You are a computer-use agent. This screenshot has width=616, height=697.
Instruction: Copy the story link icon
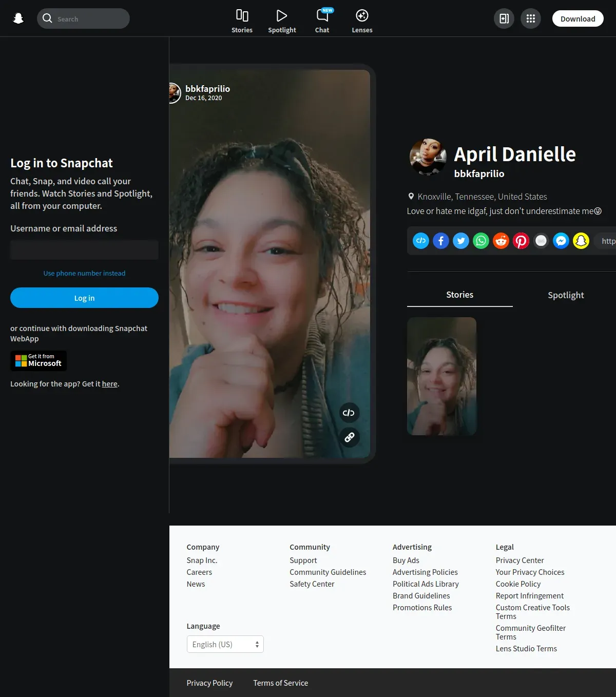349,437
